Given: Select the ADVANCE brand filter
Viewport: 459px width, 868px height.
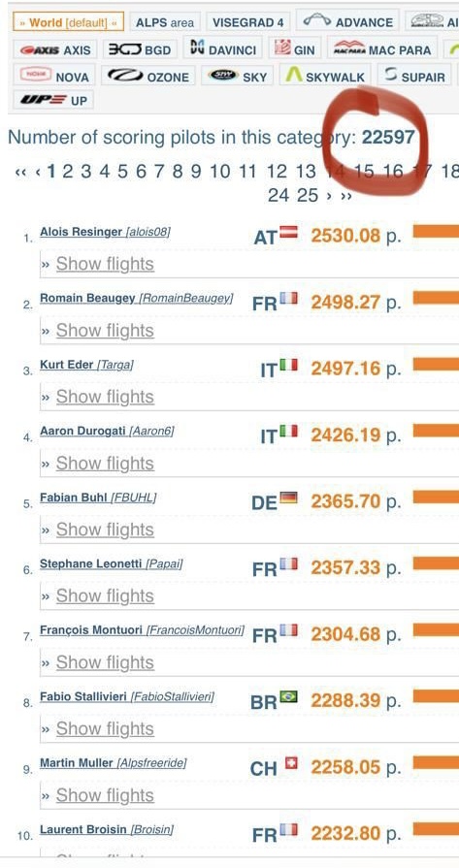Looking at the screenshot, I should (347, 21).
